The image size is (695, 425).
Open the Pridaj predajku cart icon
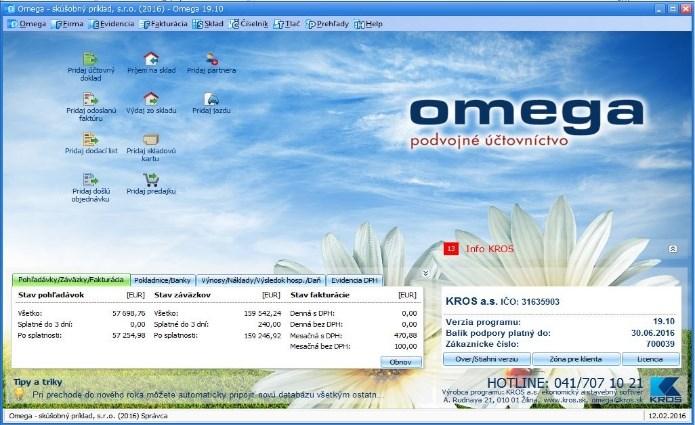click(151, 179)
